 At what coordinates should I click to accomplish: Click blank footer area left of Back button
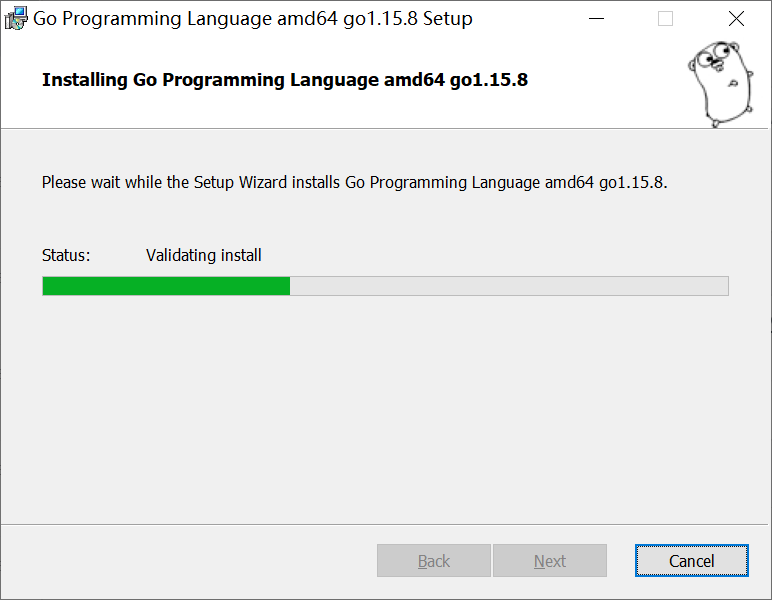(189, 561)
